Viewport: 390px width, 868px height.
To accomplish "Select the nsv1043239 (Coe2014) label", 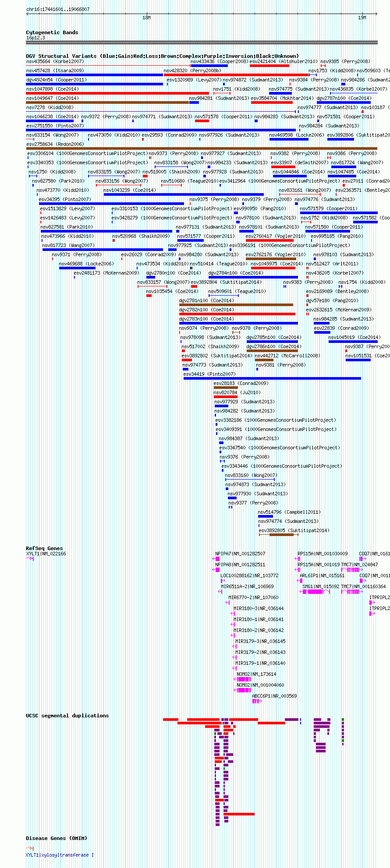I will coord(130,190).
